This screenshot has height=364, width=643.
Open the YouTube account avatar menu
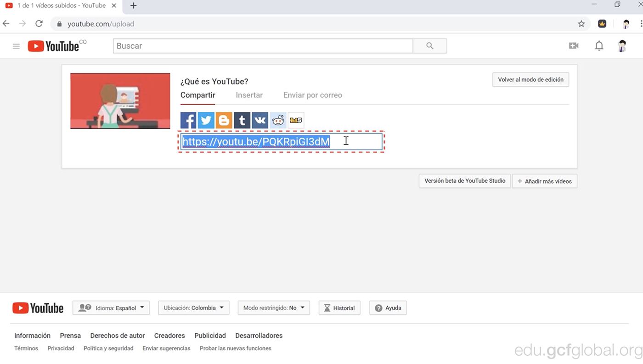(x=622, y=46)
